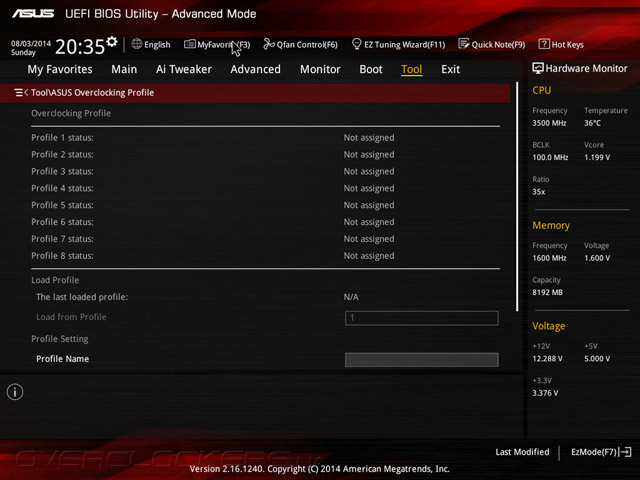Click The last loaded profile label
Screen dimensions: 640x480
tap(82, 297)
